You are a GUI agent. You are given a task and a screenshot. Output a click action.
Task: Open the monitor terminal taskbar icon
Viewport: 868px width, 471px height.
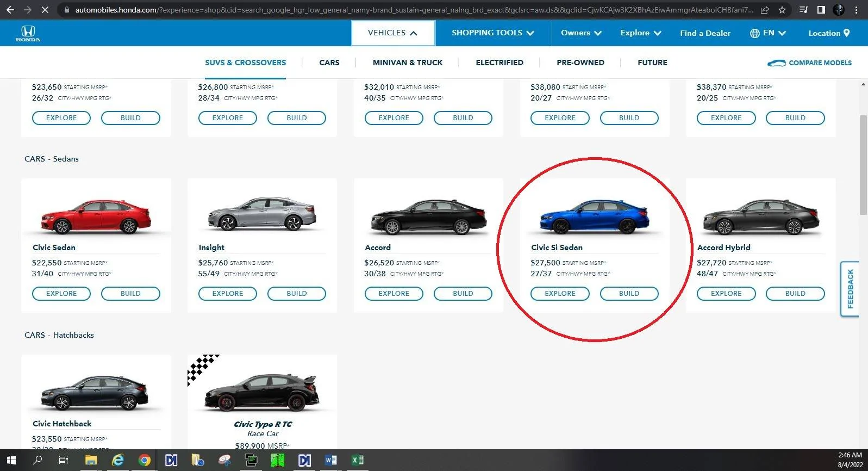click(251, 460)
